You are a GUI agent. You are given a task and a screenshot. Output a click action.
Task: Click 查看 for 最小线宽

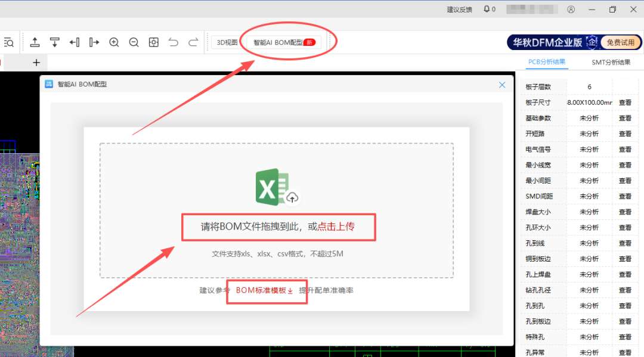click(625, 165)
